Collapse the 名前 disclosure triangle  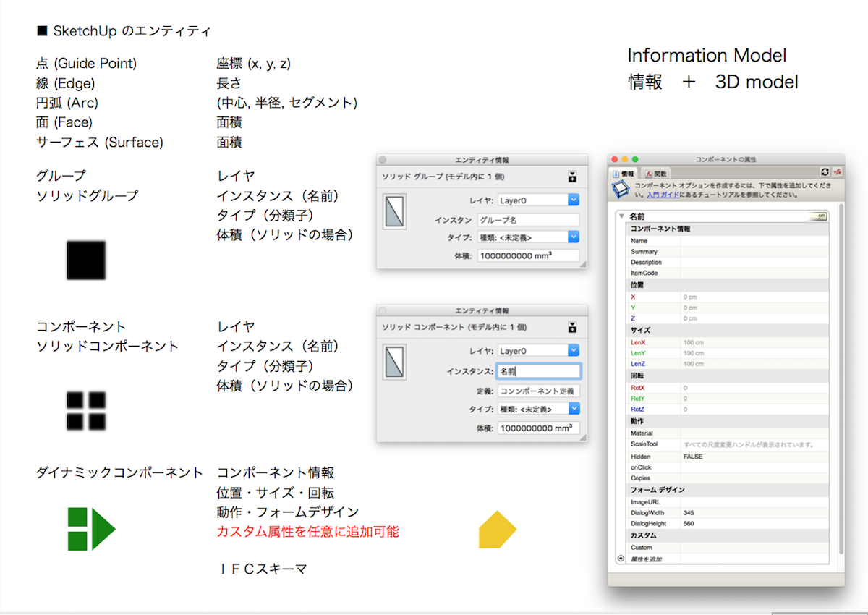click(x=621, y=216)
